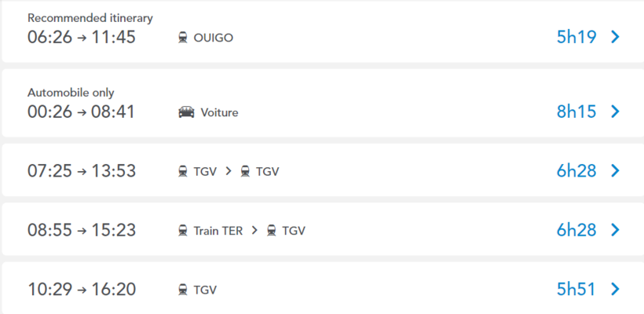The width and height of the screenshot is (644, 314).
Task: Expand the 8h15 automobile itinerary chevron
Action: [615, 111]
